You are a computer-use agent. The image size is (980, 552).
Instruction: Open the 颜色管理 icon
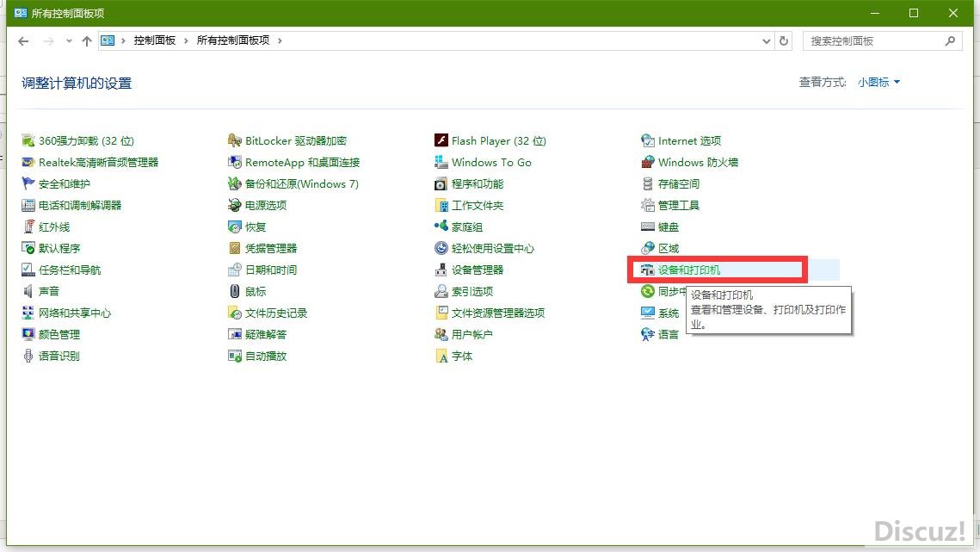(28, 334)
